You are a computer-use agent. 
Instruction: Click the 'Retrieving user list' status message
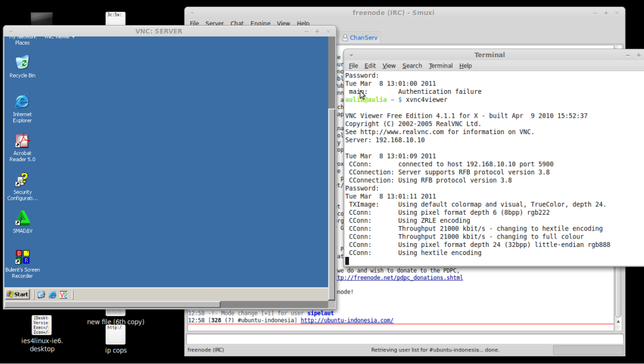[x=435, y=350]
